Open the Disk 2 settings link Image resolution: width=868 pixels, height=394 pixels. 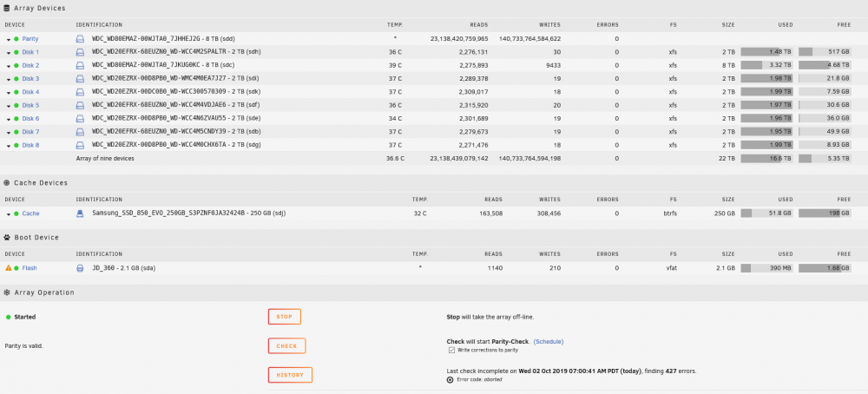(x=30, y=66)
